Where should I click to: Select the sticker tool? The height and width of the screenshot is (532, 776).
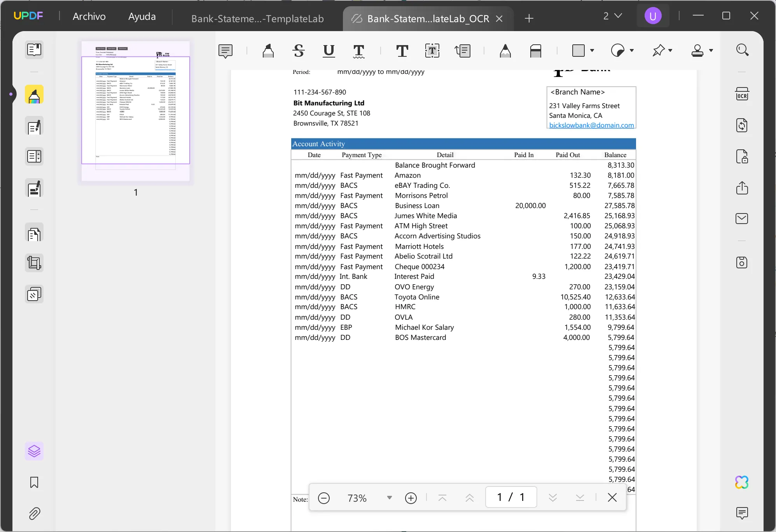point(618,51)
